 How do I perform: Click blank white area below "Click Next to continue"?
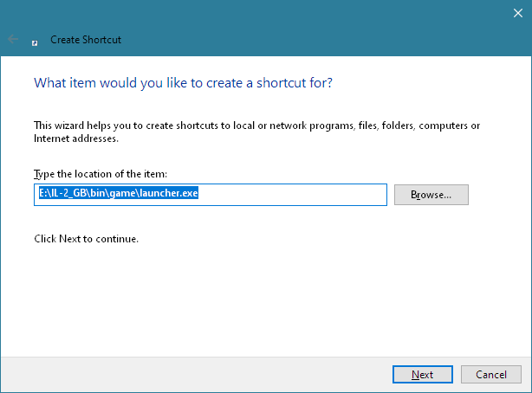coord(260,294)
